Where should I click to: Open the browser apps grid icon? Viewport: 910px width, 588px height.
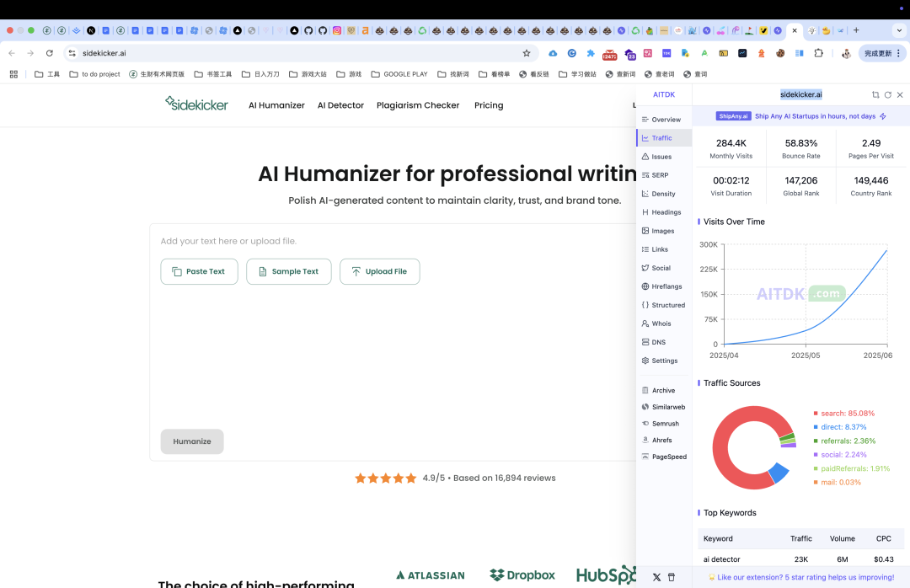[14, 74]
